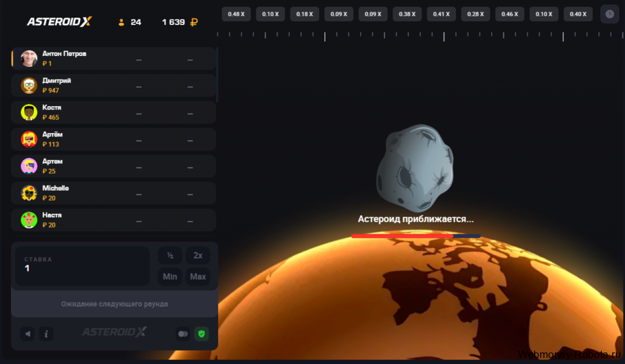
Task: Click players count icon
Action: tap(121, 23)
